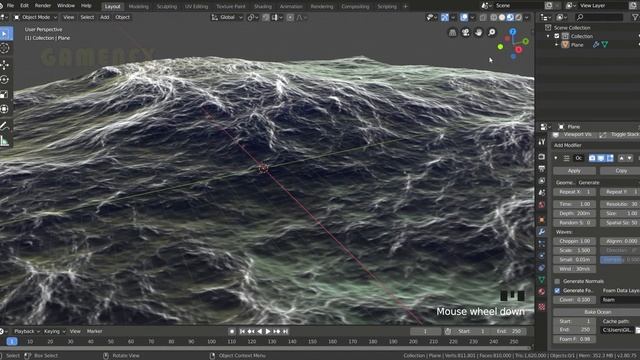This screenshot has height=360, width=640.
Task: Select the Transform tool in the viewport toolbar
Action: (x=4, y=109)
